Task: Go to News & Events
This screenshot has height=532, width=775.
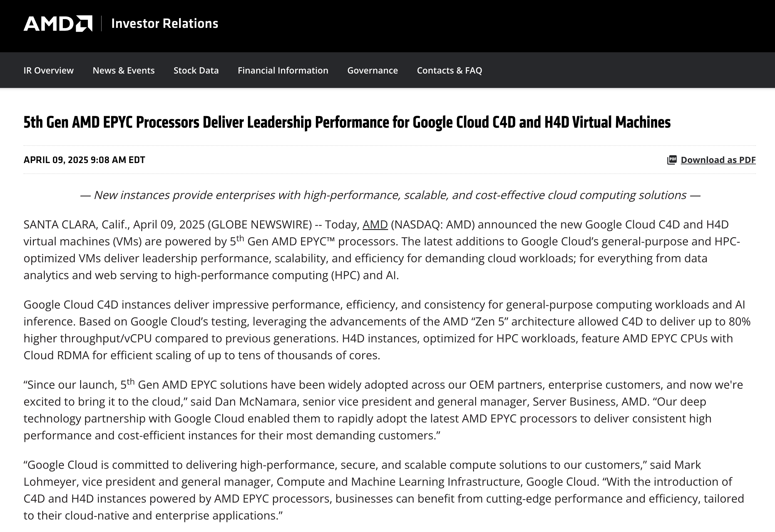Action: click(123, 70)
